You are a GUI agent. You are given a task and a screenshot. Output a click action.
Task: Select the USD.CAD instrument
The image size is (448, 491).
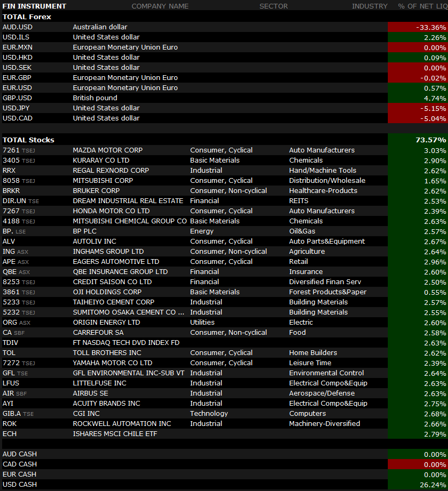pos(18,118)
